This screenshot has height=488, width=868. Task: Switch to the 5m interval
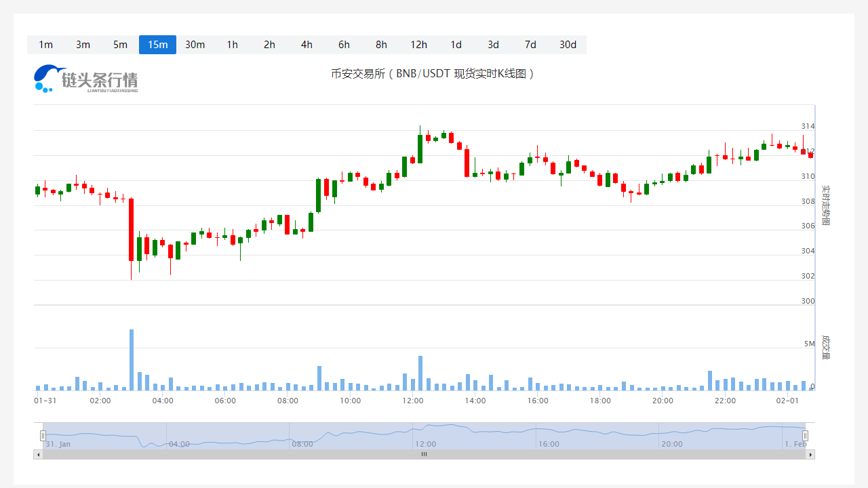point(120,45)
